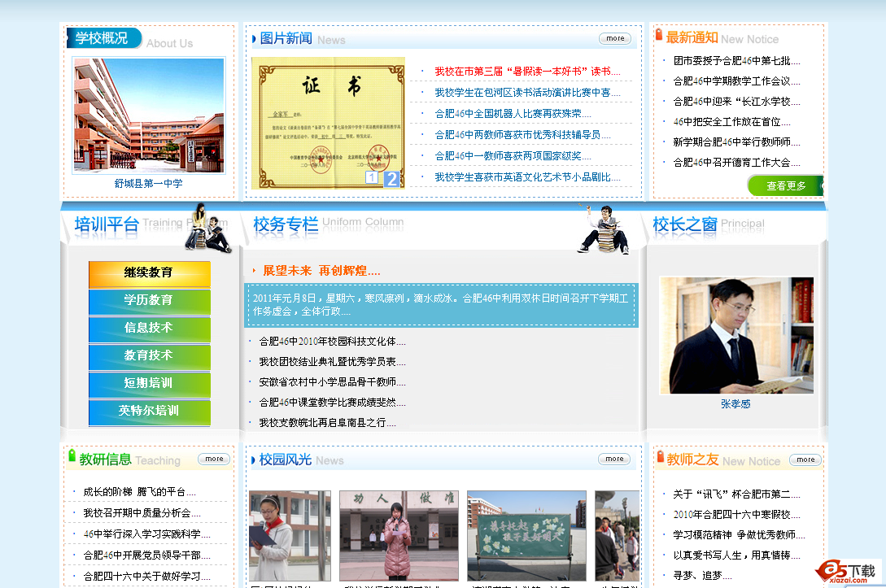Screen dimensions: 886x588
Task: Open the principal photo of 张孝感
Action: [736, 335]
